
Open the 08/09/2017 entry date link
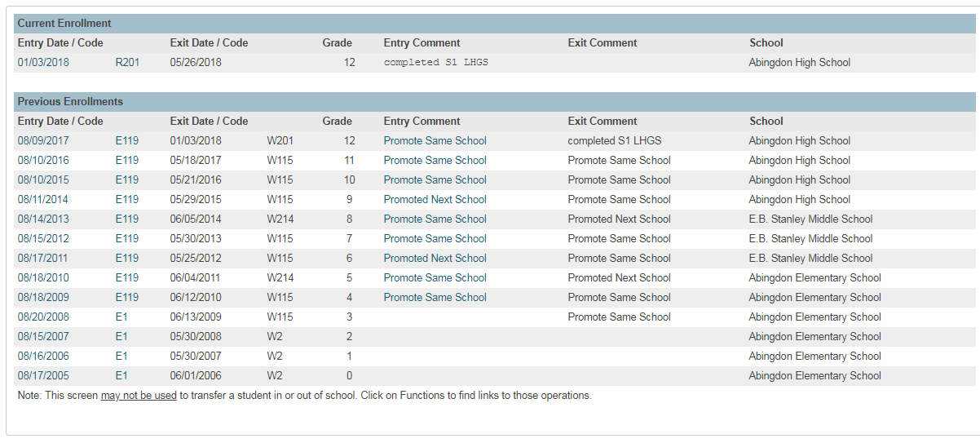[x=43, y=140]
